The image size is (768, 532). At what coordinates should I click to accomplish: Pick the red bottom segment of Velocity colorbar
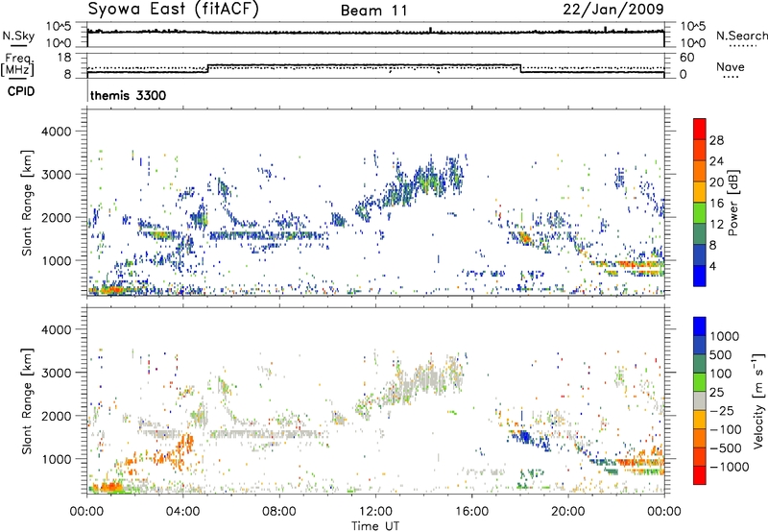coord(700,475)
